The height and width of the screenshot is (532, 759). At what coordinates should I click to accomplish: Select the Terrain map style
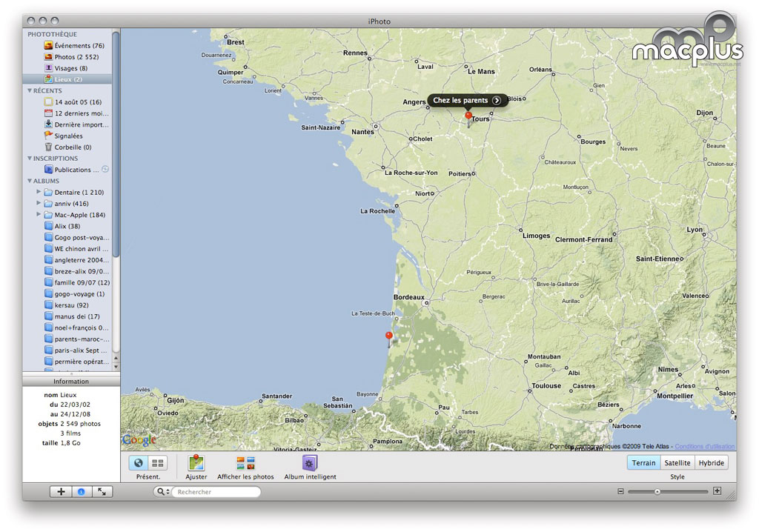pyautogui.click(x=643, y=463)
